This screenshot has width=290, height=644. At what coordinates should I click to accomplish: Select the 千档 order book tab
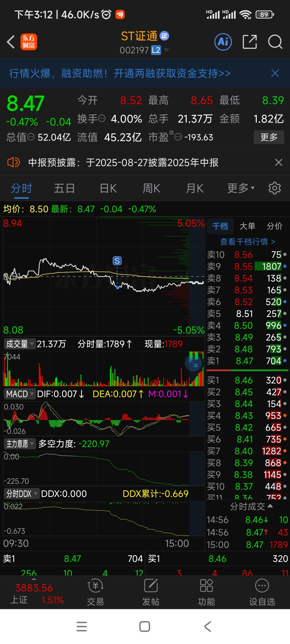tap(220, 226)
